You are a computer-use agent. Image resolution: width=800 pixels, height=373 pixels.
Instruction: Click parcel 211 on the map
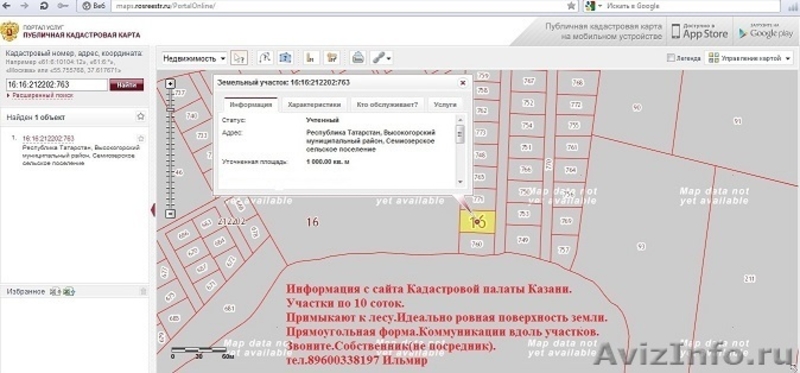[749, 279]
